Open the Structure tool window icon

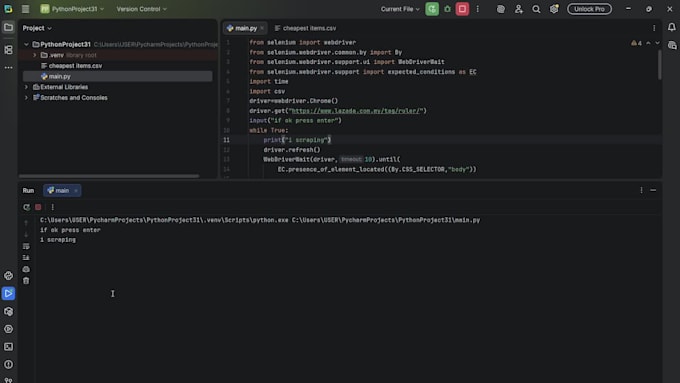[8, 50]
